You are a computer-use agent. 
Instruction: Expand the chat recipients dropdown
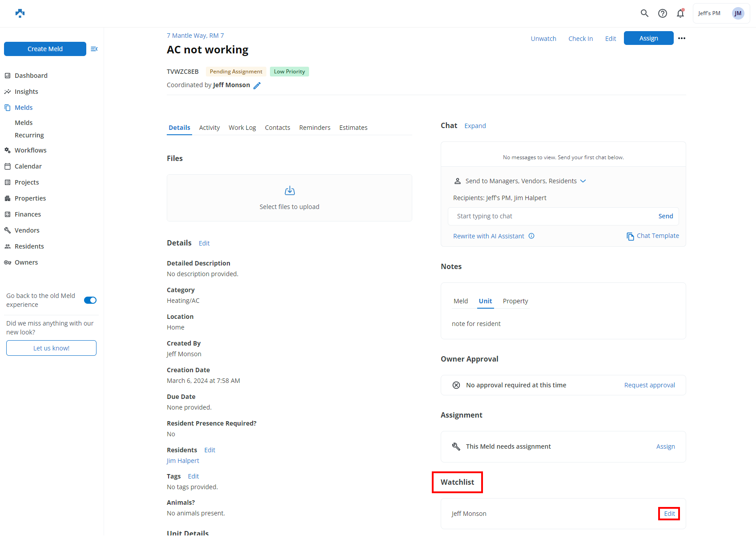coord(583,181)
